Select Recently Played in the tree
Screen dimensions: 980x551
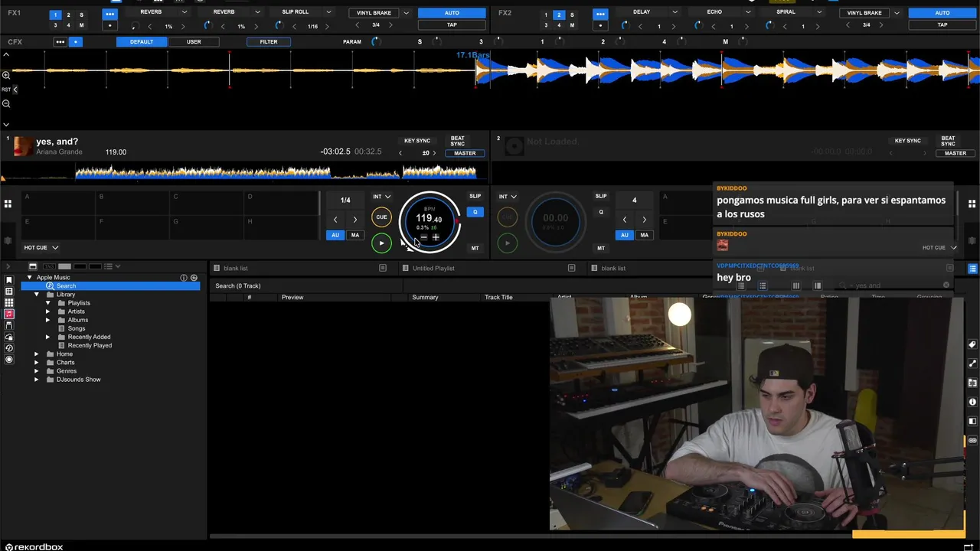pos(90,345)
